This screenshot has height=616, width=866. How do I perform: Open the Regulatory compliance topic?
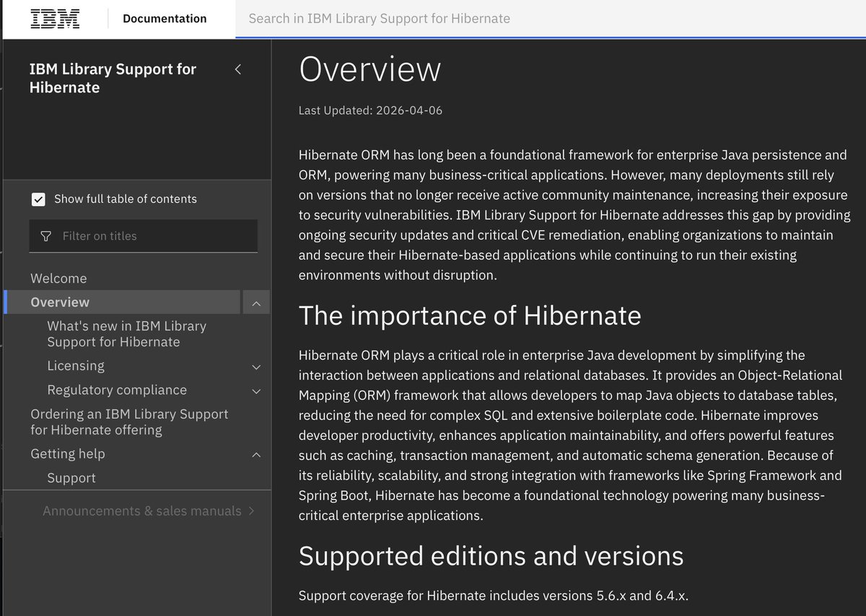click(117, 390)
